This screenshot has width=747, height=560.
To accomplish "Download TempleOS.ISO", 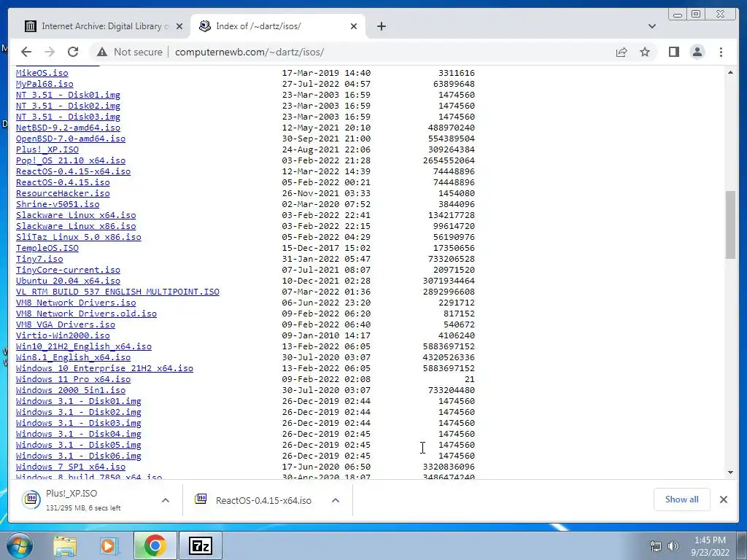I will click(x=47, y=248).
